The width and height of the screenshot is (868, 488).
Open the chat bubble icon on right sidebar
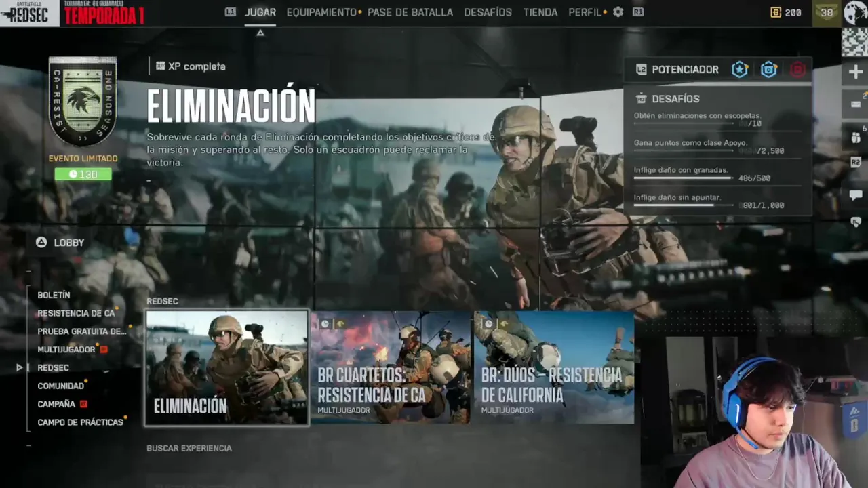click(855, 195)
